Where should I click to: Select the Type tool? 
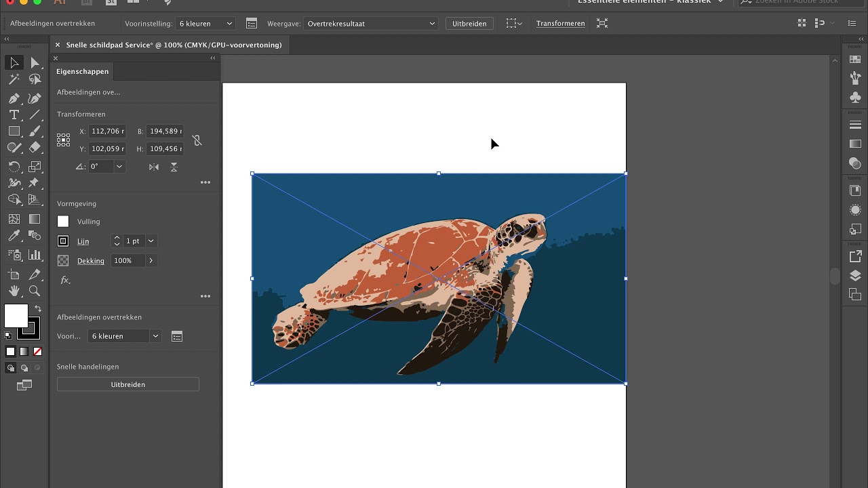(x=14, y=115)
